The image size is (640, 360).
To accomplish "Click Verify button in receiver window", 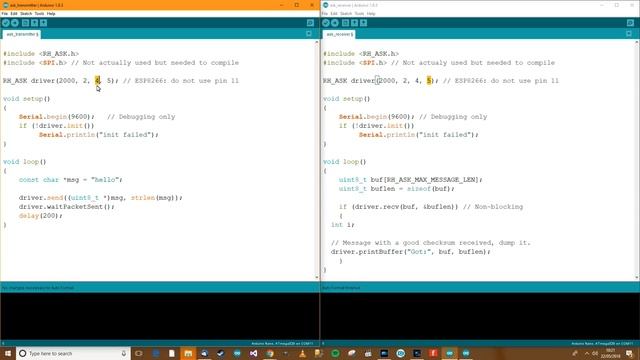I will tap(326, 23).
